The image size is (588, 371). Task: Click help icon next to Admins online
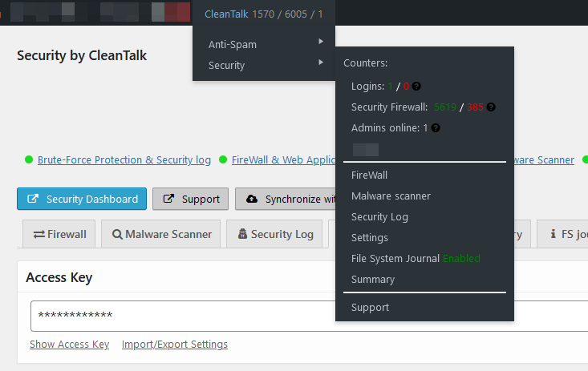[x=436, y=128]
